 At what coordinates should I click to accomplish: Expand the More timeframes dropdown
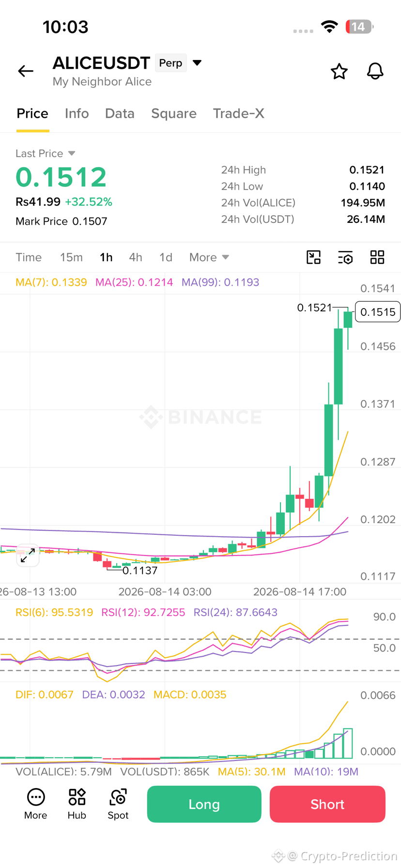[x=209, y=257]
